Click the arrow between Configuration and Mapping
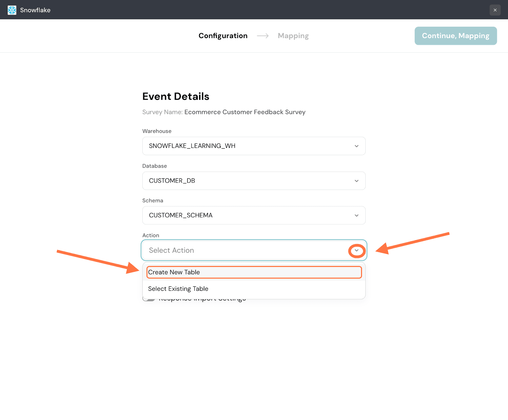This screenshot has width=508, height=420. click(x=263, y=36)
